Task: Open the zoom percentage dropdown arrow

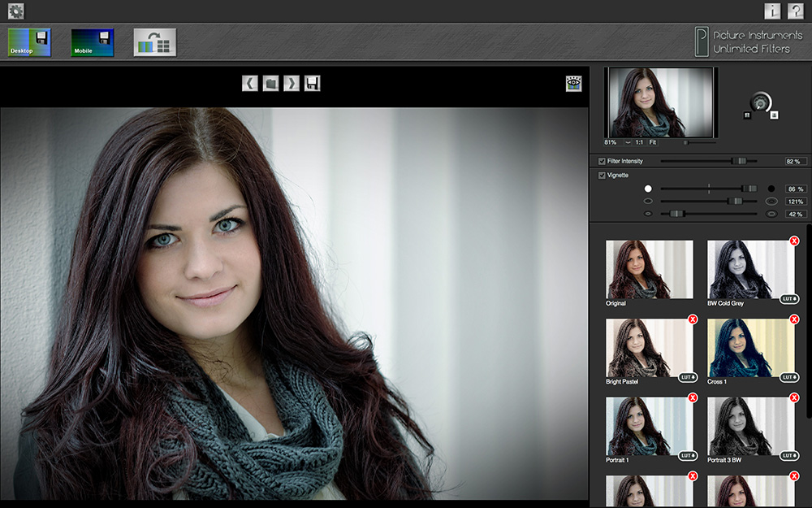Action: point(628,142)
